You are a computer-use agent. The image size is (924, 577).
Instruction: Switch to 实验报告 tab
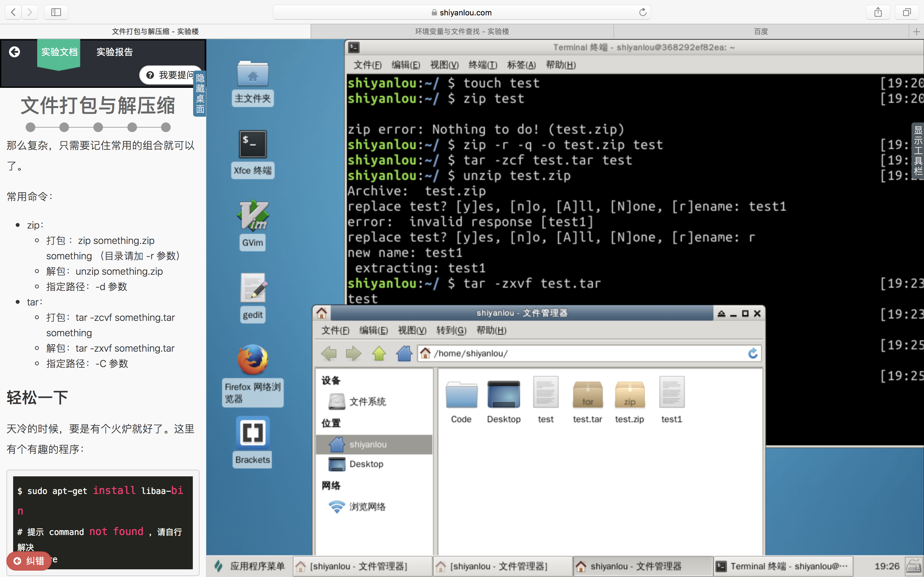115,52
